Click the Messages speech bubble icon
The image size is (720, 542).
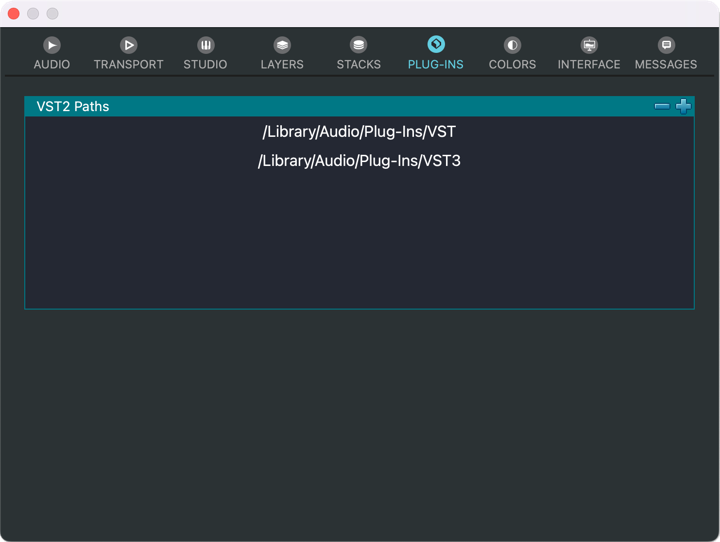[666, 45]
